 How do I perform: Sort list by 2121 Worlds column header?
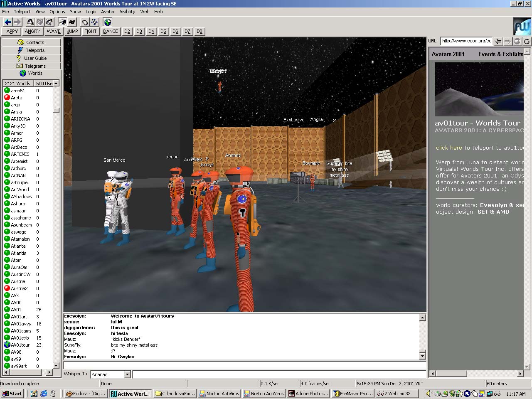[17, 84]
